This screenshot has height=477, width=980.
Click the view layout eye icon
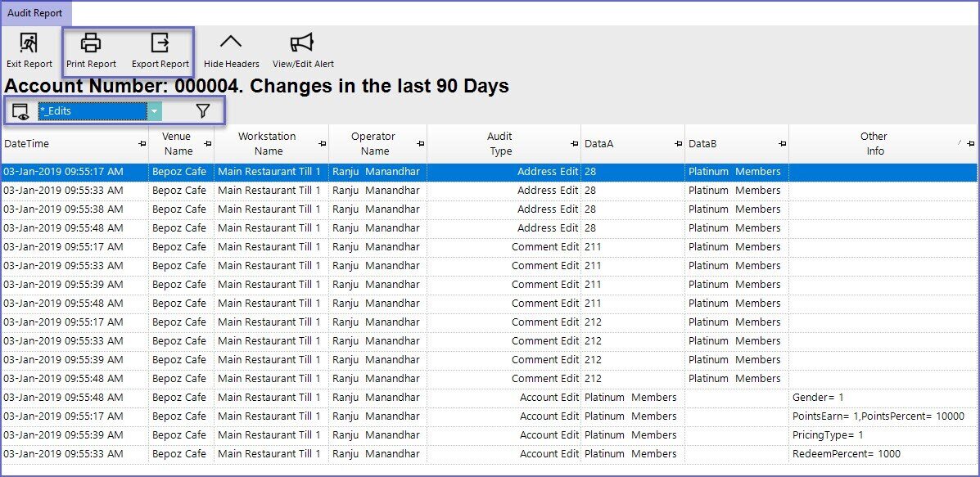[x=20, y=111]
